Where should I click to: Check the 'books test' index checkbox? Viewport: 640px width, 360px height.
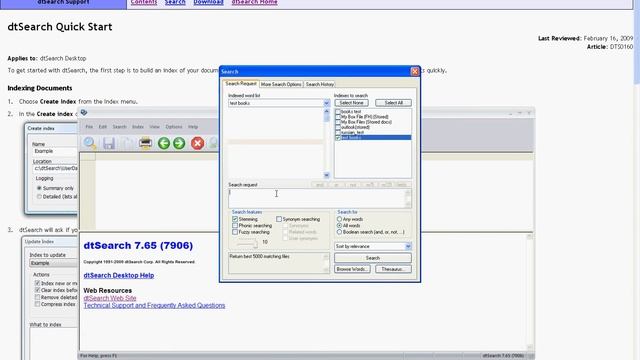pos(338,111)
